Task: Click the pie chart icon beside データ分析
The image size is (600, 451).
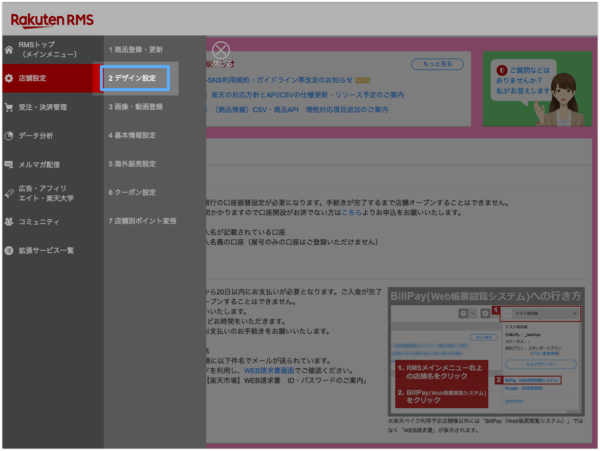Action: (9, 136)
